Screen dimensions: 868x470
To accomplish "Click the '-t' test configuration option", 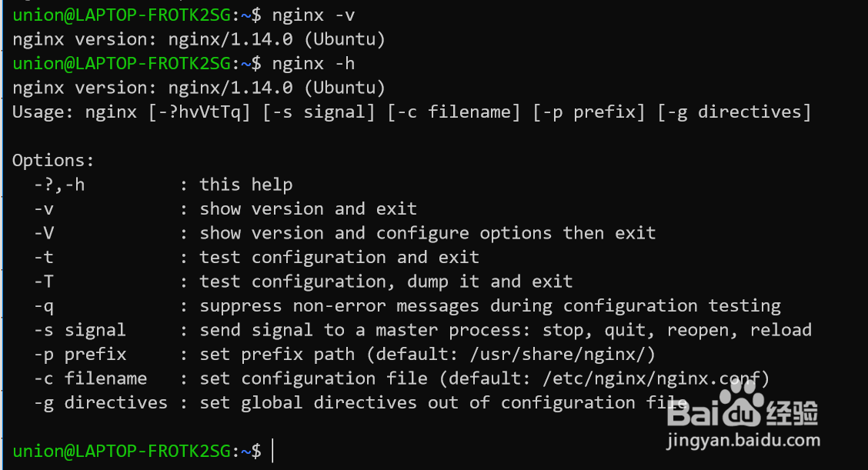I will (x=256, y=258).
